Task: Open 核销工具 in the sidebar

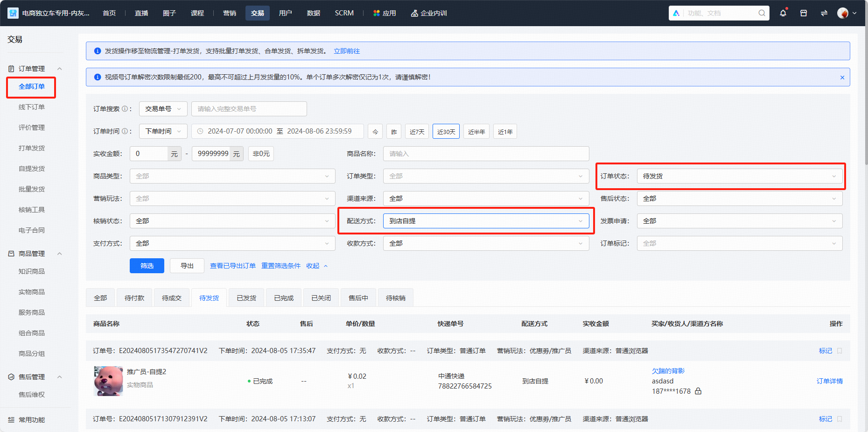Action: click(x=32, y=210)
